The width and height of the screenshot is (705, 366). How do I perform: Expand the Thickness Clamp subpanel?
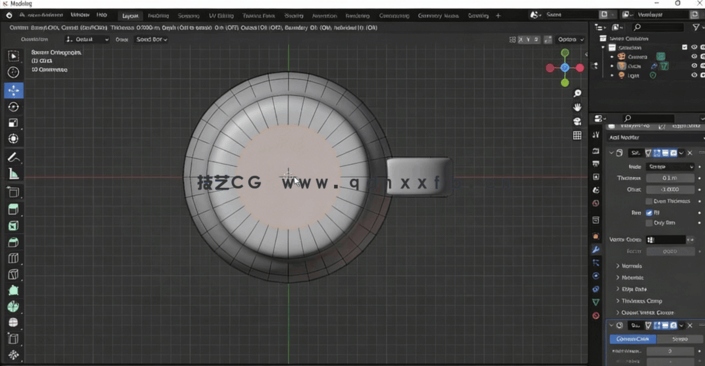tap(639, 301)
